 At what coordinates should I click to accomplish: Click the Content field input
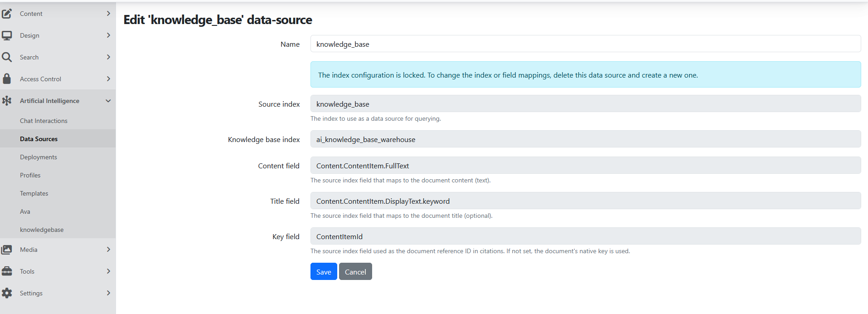[586, 165]
